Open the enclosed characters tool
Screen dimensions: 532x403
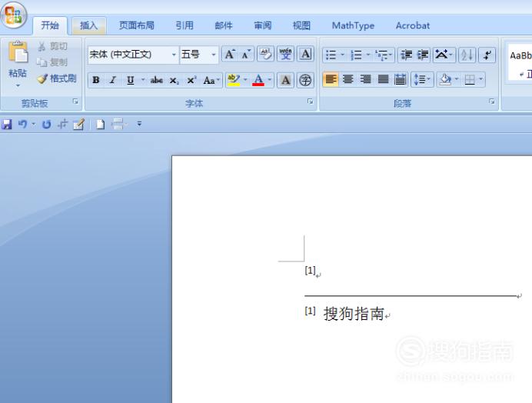tap(305, 80)
